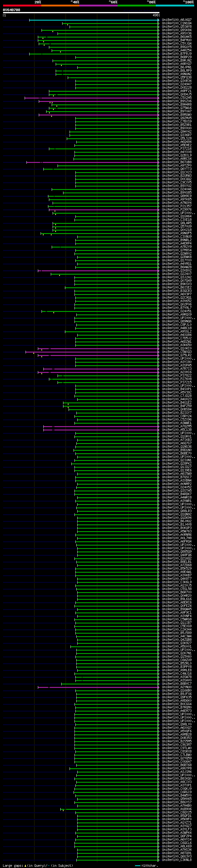Open hit UniRef100_Q75LR2

click(176, 355)
